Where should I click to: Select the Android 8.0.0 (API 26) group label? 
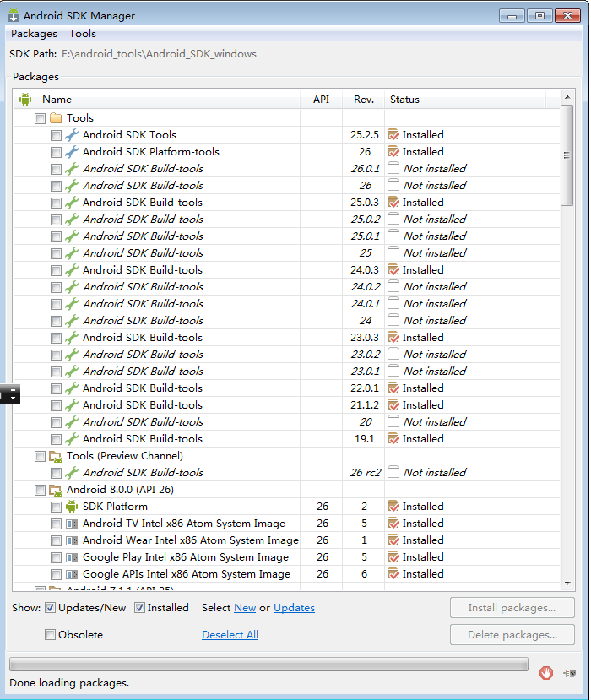click(120, 491)
